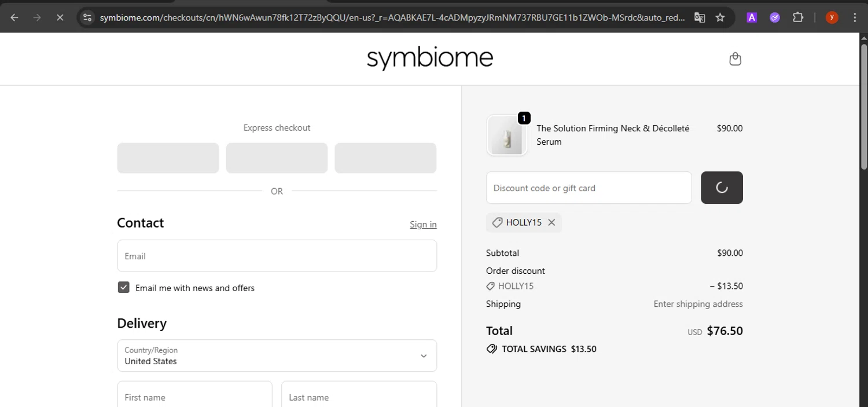The width and height of the screenshot is (868, 407).
Task: Open the round purple extension icon
Action: click(x=775, y=17)
